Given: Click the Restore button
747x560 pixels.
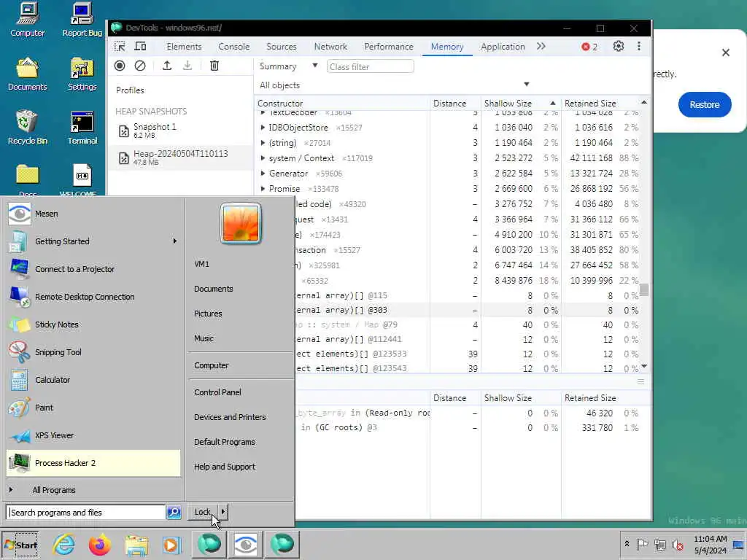Looking at the screenshot, I should (x=705, y=105).
